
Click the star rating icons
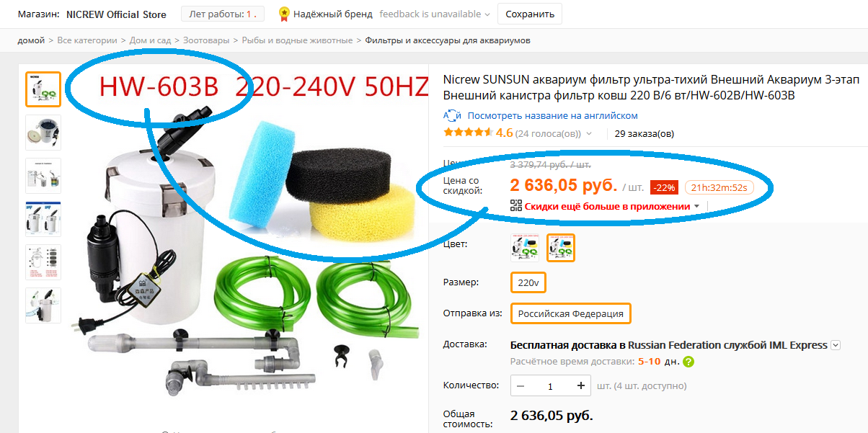point(468,133)
